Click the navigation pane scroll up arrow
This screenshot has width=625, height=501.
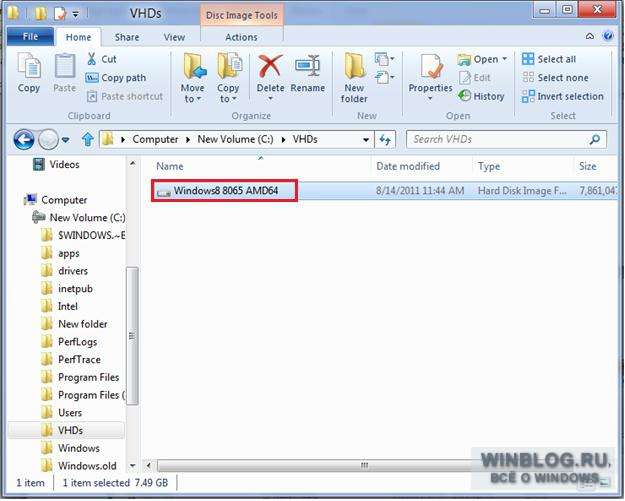click(x=133, y=164)
